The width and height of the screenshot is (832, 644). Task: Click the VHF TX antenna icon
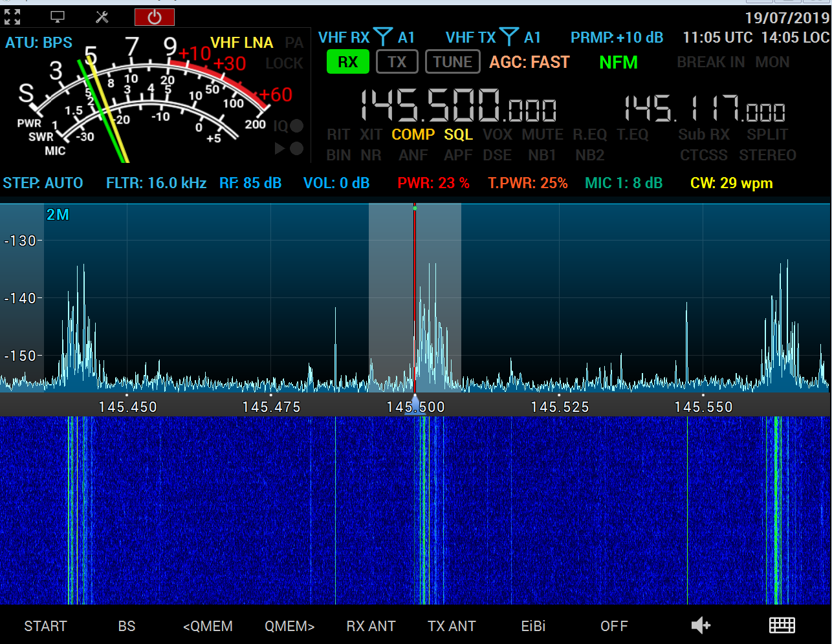click(x=509, y=37)
